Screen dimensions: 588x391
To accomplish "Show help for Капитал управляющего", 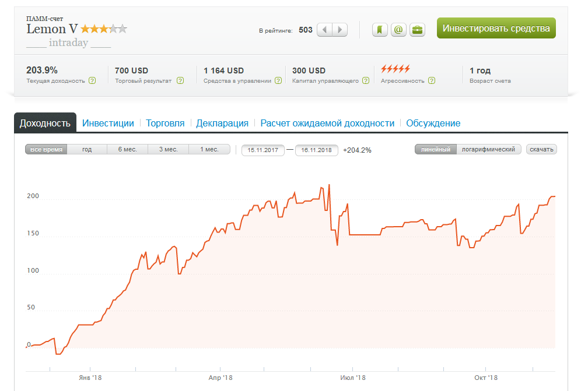I will tap(366, 80).
